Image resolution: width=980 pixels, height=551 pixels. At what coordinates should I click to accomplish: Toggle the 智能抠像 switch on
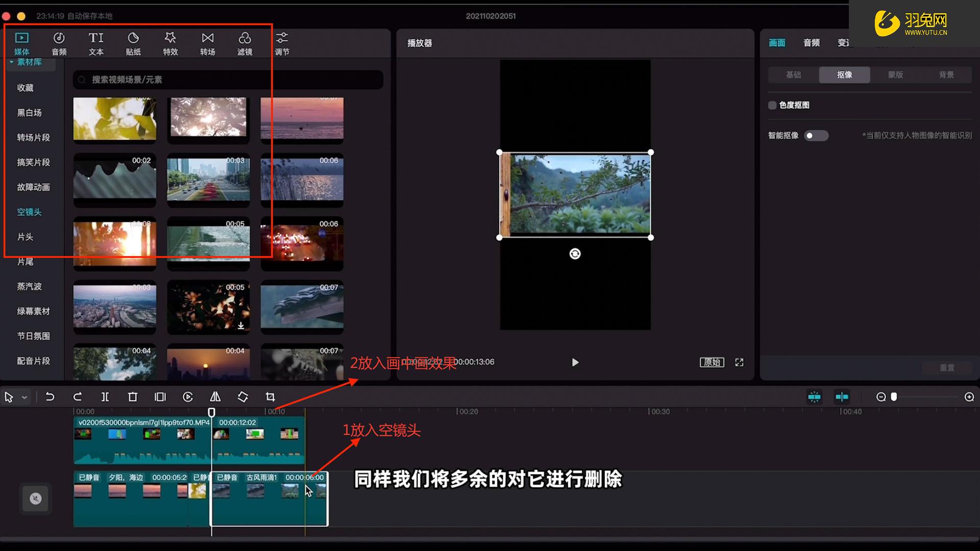[x=816, y=135]
